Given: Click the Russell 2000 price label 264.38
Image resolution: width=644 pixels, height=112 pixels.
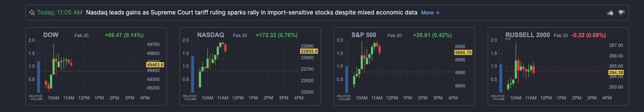Looking at the screenshot, I should coord(616,73).
